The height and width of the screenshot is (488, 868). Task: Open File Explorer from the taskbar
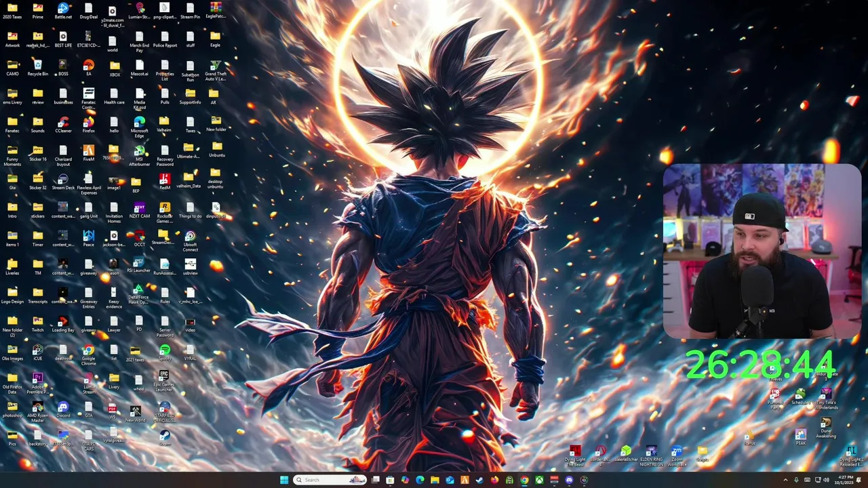[x=435, y=480]
